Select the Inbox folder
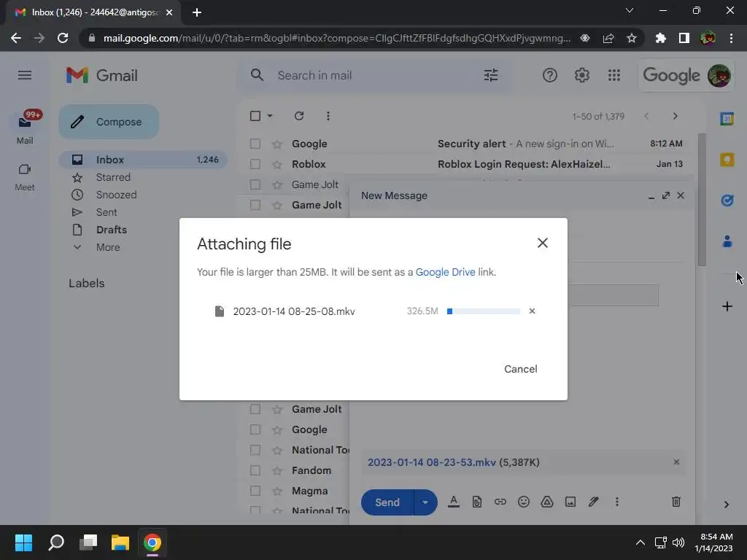This screenshot has width=747, height=560. (143, 160)
